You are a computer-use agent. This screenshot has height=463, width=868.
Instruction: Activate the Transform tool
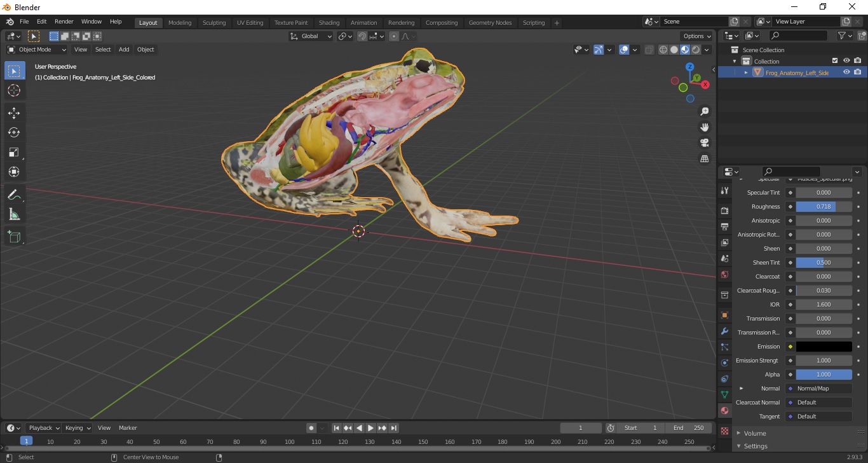tap(14, 172)
